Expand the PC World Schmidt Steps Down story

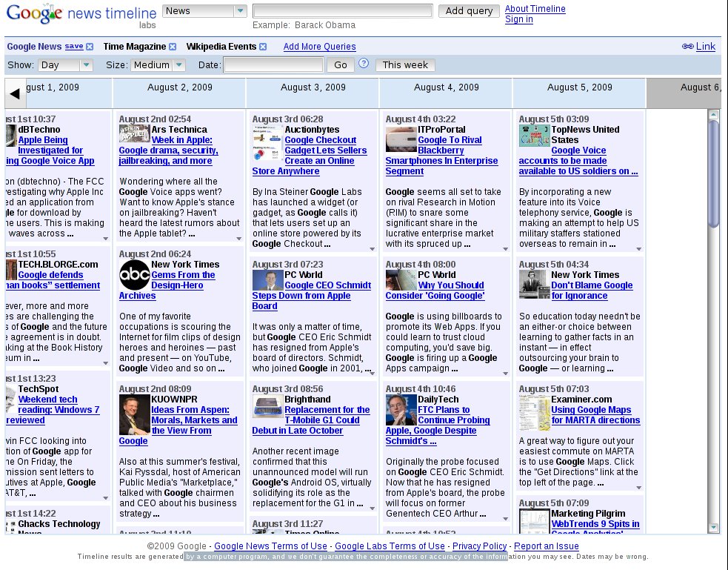pyautogui.click(x=372, y=374)
